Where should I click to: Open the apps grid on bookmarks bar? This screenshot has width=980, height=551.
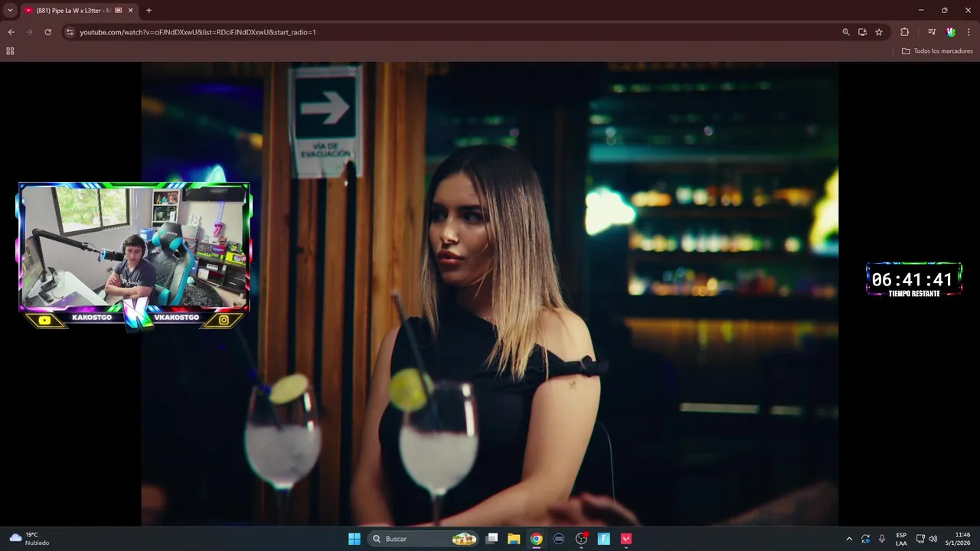click(10, 51)
